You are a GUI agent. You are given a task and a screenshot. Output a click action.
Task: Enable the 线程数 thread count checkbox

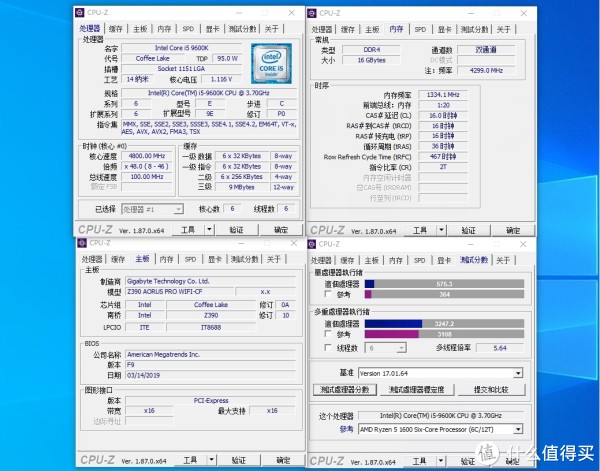pos(328,347)
